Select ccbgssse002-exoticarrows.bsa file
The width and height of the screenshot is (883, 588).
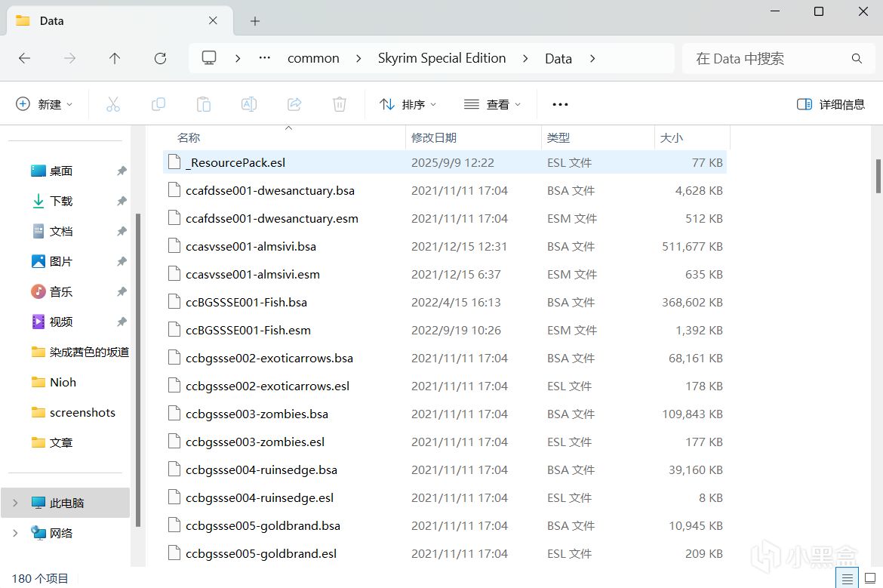(445, 359)
